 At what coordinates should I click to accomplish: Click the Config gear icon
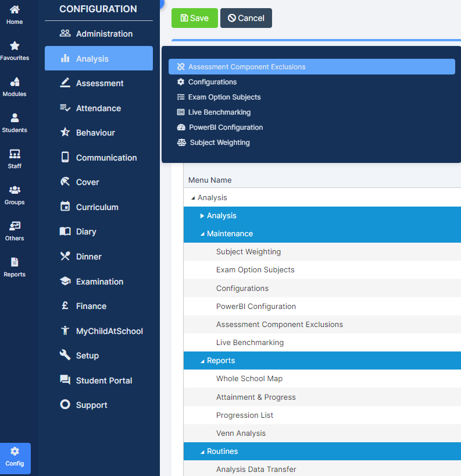click(x=15, y=452)
